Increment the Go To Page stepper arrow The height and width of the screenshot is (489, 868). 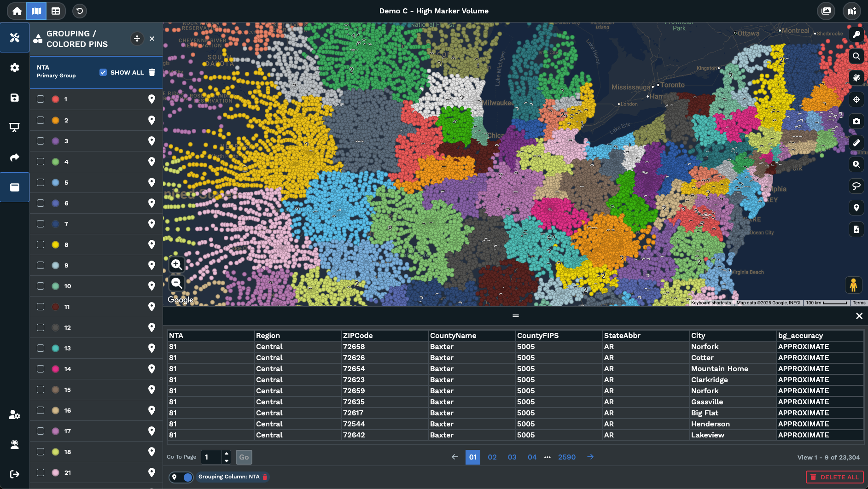pos(227,454)
